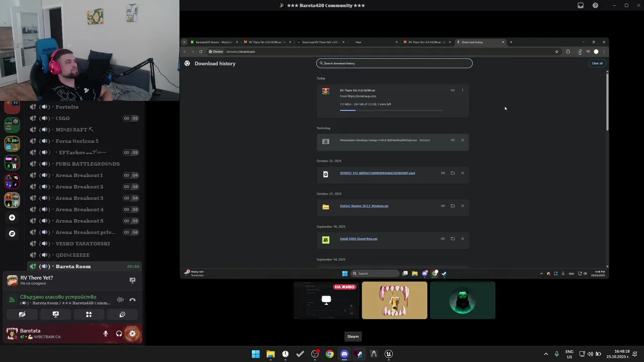The height and width of the screenshot is (362, 644).
Task: Join the CSGO voice channel
Action: point(84,118)
